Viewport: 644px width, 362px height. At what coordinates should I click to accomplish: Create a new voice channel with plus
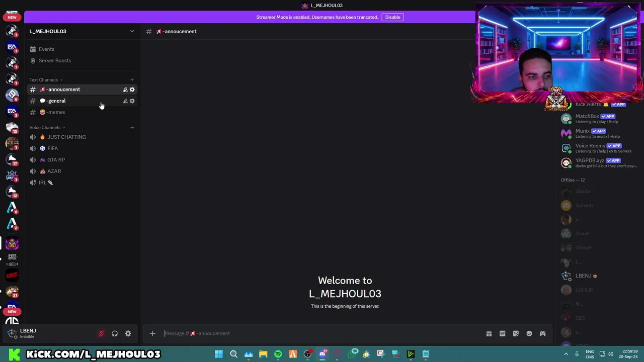[132, 127]
